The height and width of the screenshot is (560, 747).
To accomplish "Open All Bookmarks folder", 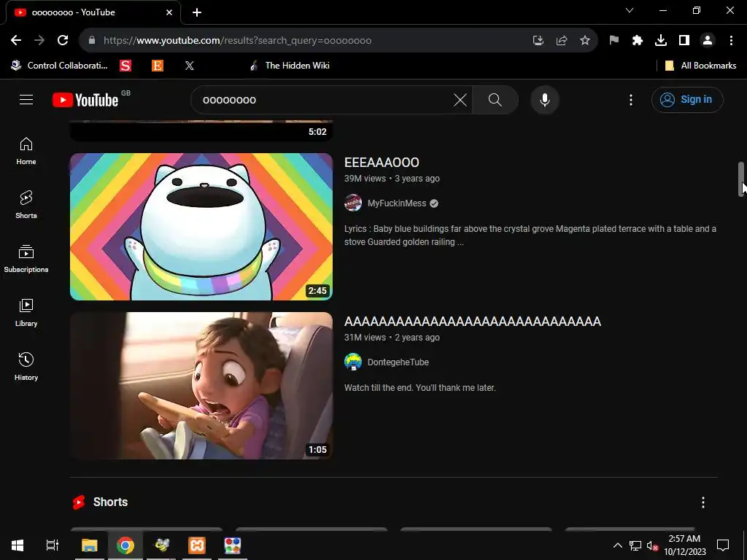I will pyautogui.click(x=700, y=66).
